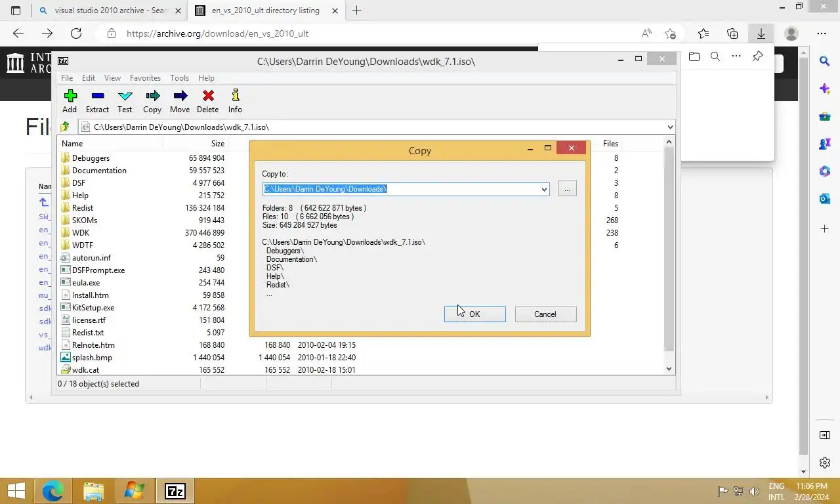Screen dimensions: 840x504
Task: Open Outlook icon in Edge sidebar
Action: [x=825, y=199]
